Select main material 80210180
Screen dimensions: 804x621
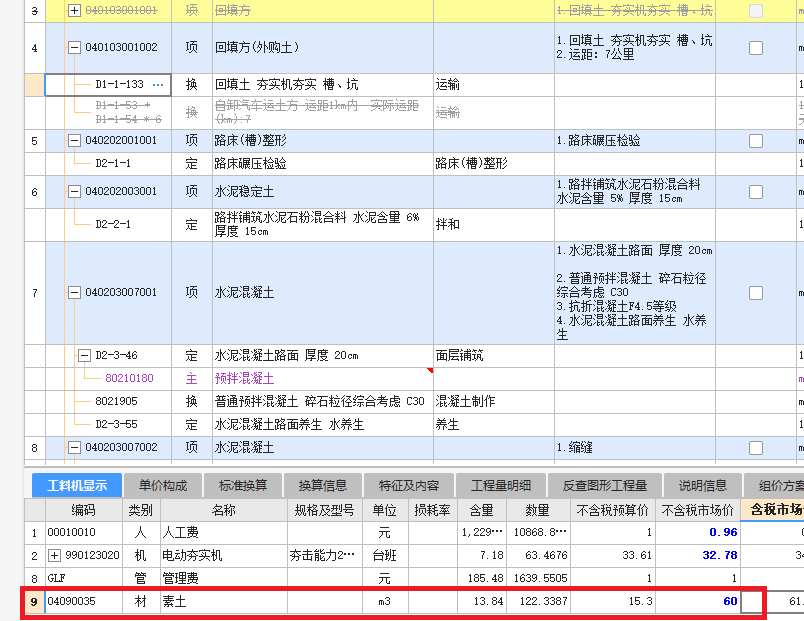click(x=129, y=378)
